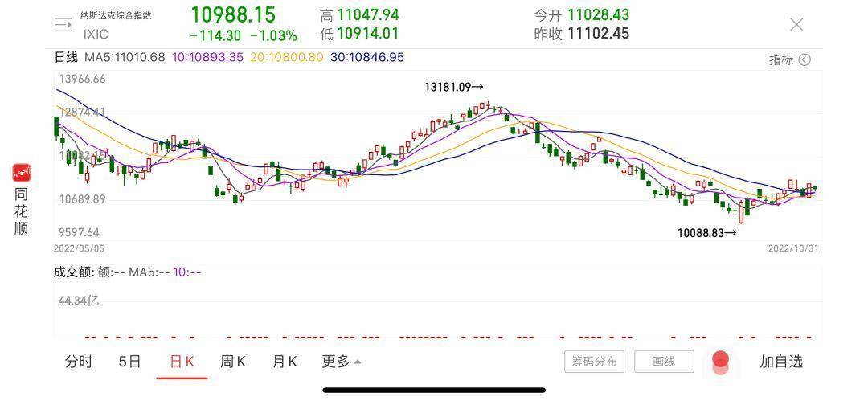Image resolution: width=868 pixels, height=401 pixels.
Task: Expand the 更多 period dropdown
Action: (x=342, y=362)
